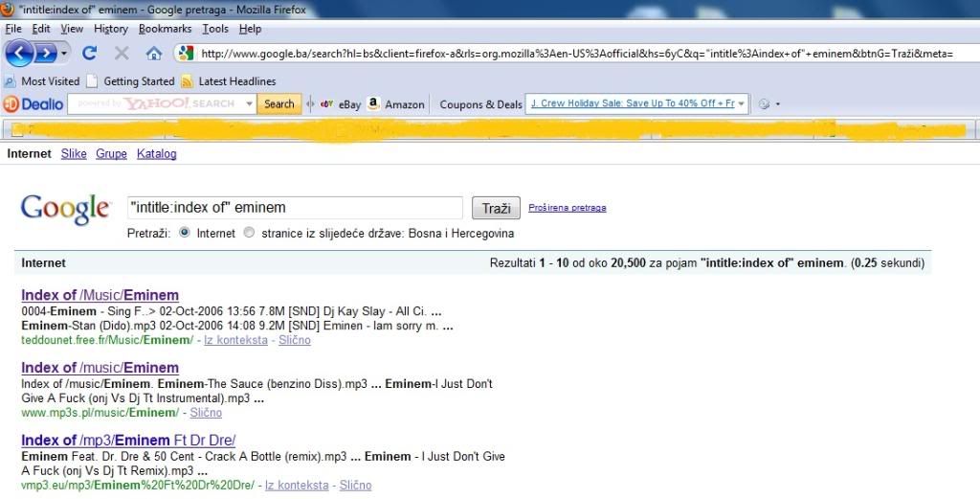
Task: Open the Most Visited bookmarks folder
Action: pyautogui.click(x=42, y=81)
